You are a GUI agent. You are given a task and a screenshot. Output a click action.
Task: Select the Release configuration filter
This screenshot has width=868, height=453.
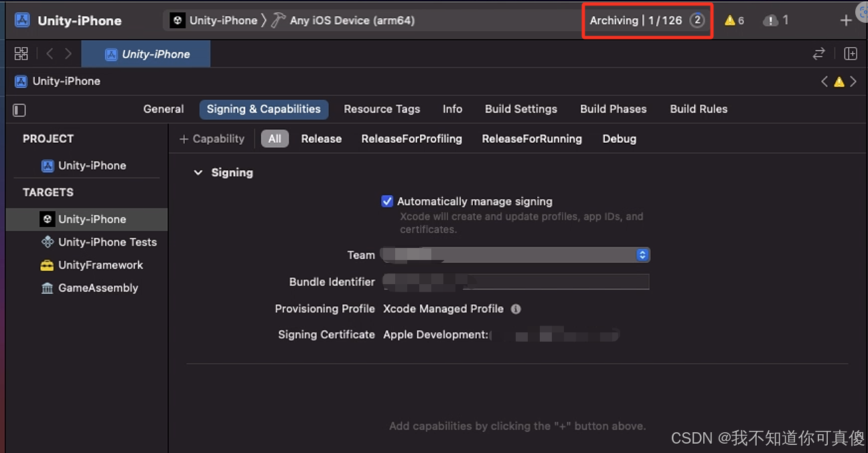(321, 139)
